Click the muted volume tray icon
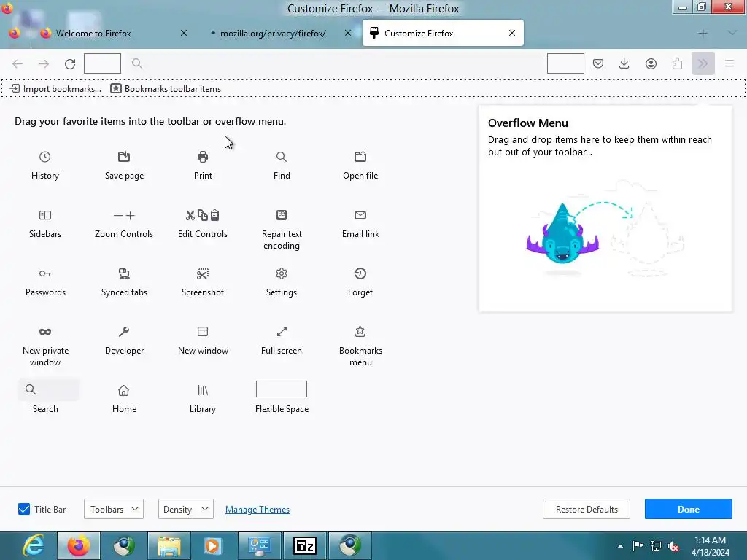 pos(673,546)
